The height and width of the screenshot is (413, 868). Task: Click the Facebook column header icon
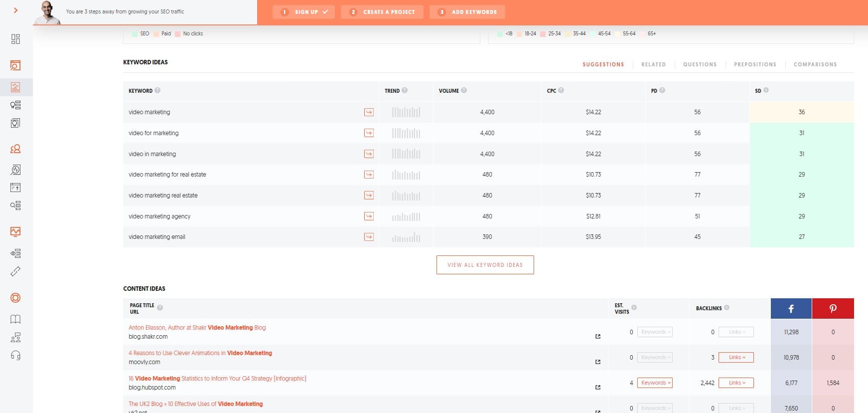click(x=791, y=309)
